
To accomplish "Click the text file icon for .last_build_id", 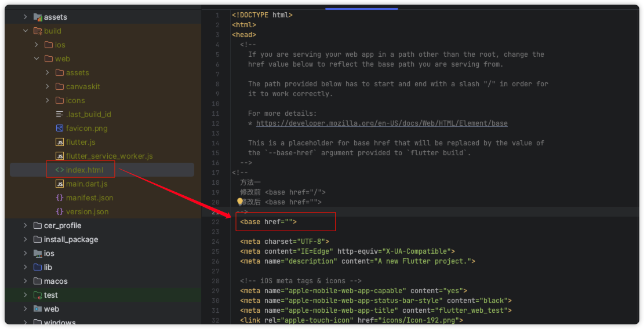I will [60, 114].
